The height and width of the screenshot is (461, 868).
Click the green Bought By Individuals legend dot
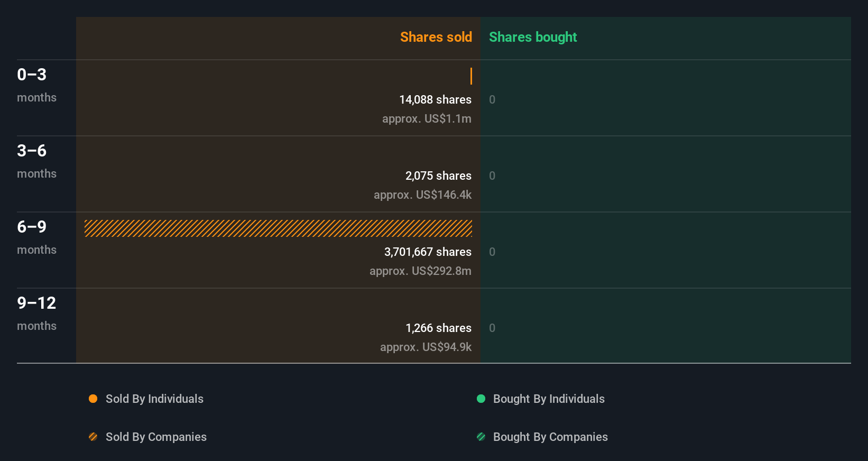(x=481, y=399)
